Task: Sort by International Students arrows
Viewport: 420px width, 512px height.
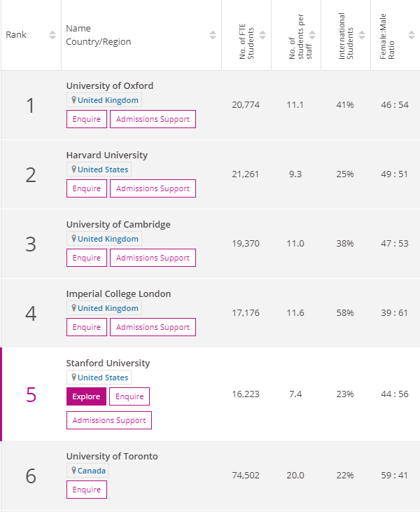Action: [362, 35]
